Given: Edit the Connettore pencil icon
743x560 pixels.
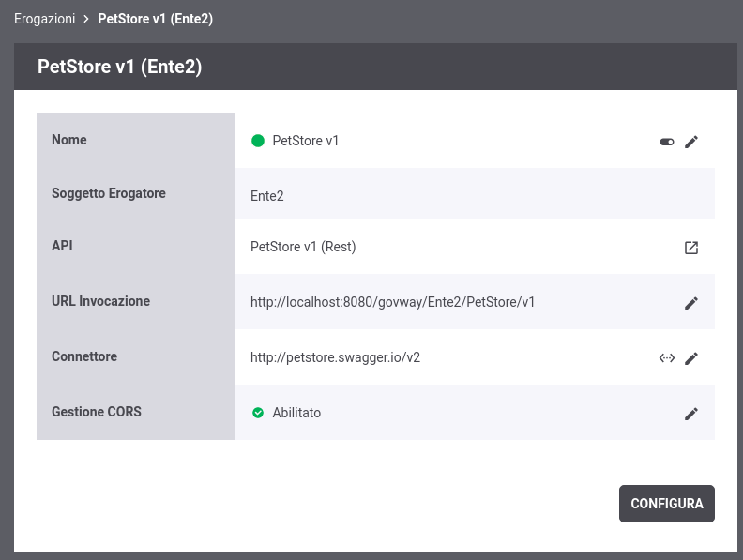Looking at the screenshot, I should pos(691,358).
